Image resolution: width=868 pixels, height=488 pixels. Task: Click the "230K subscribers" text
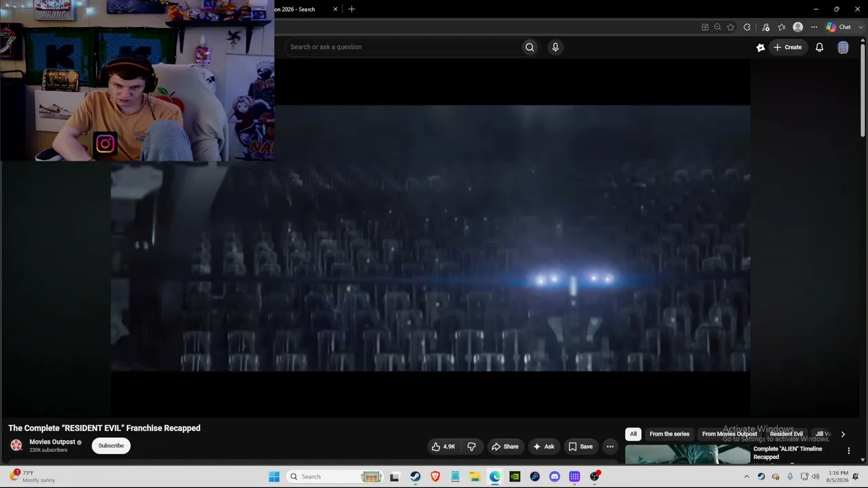pos(48,450)
